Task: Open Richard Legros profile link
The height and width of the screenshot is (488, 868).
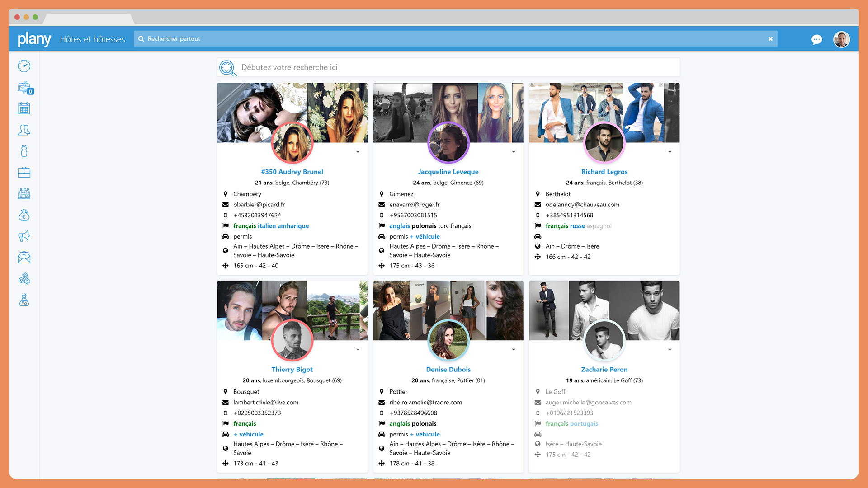Action: tap(604, 172)
